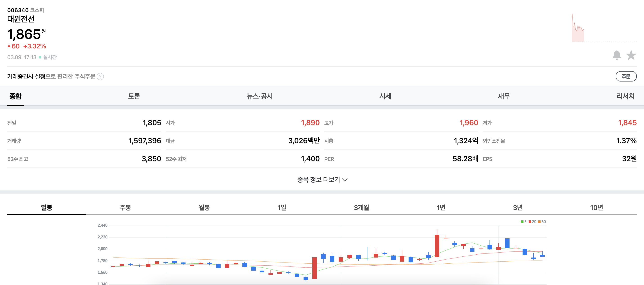644x285 pixels.
Task: Click the stock code 006340
Action: 18,10
